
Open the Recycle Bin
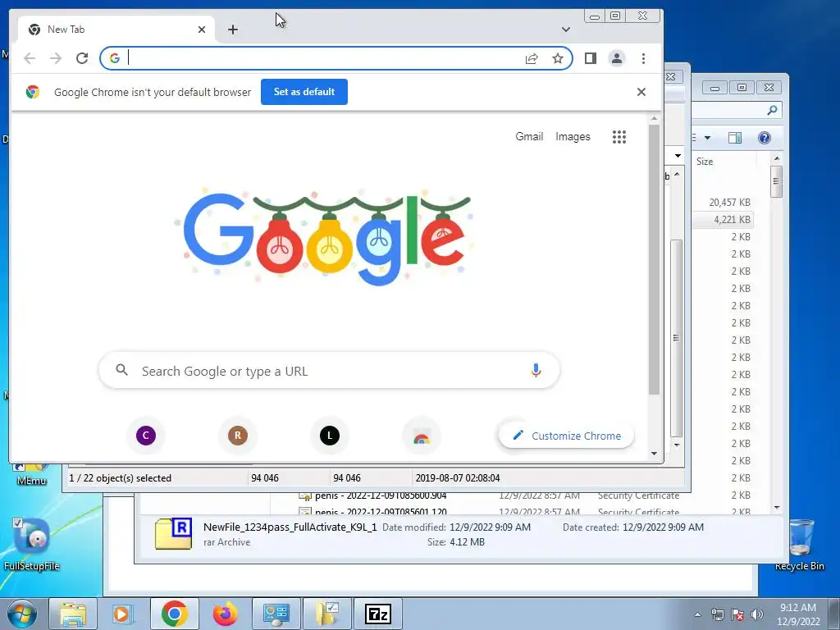[x=799, y=545]
